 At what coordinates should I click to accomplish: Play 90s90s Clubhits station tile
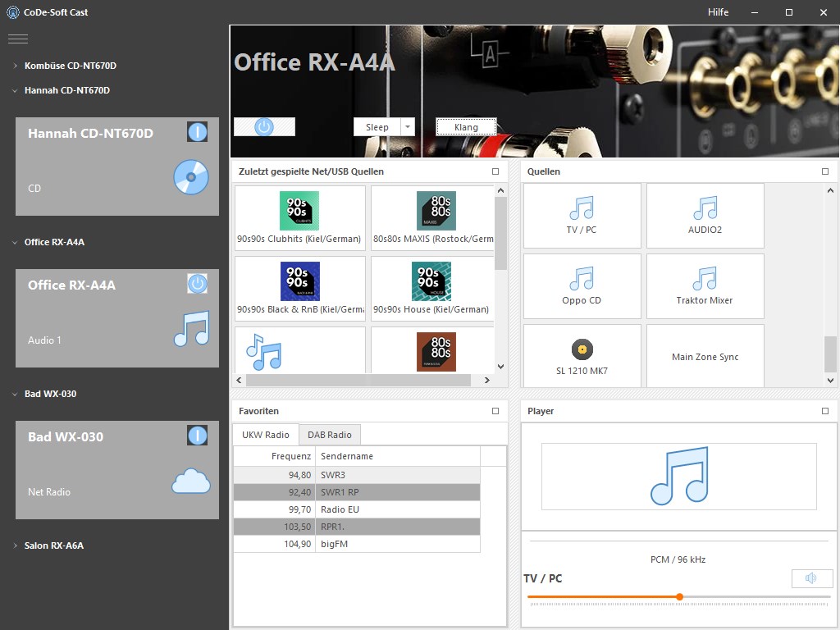tap(300, 218)
